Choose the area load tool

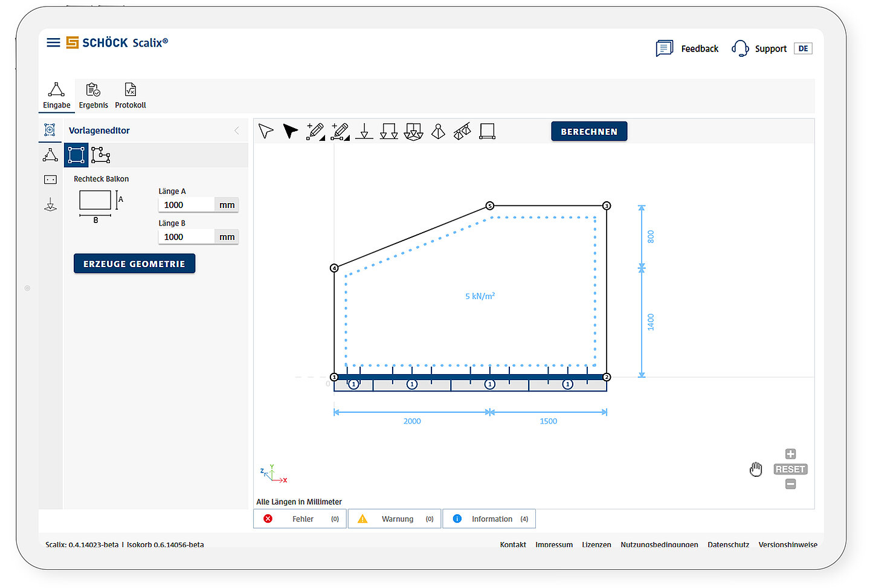[x=413, y=131]
